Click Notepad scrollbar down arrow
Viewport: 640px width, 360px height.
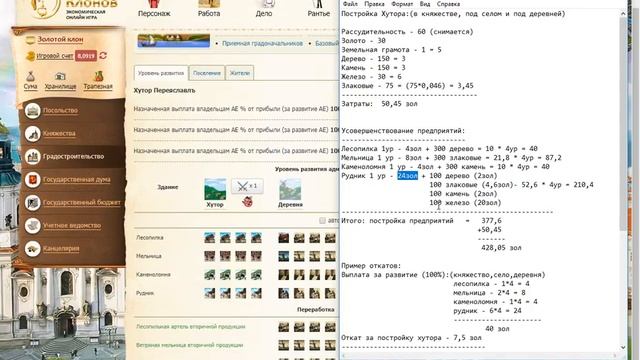pyautogui.click(x=623, y=347)
